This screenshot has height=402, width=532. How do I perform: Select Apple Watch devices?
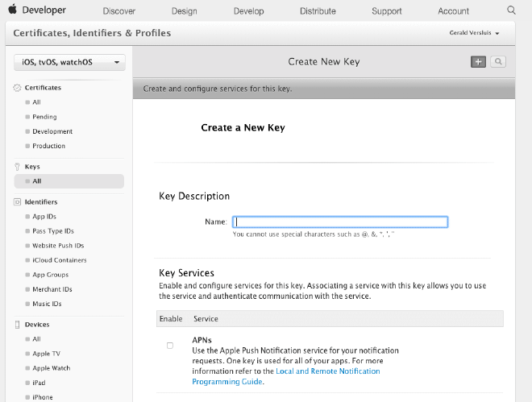52,368
